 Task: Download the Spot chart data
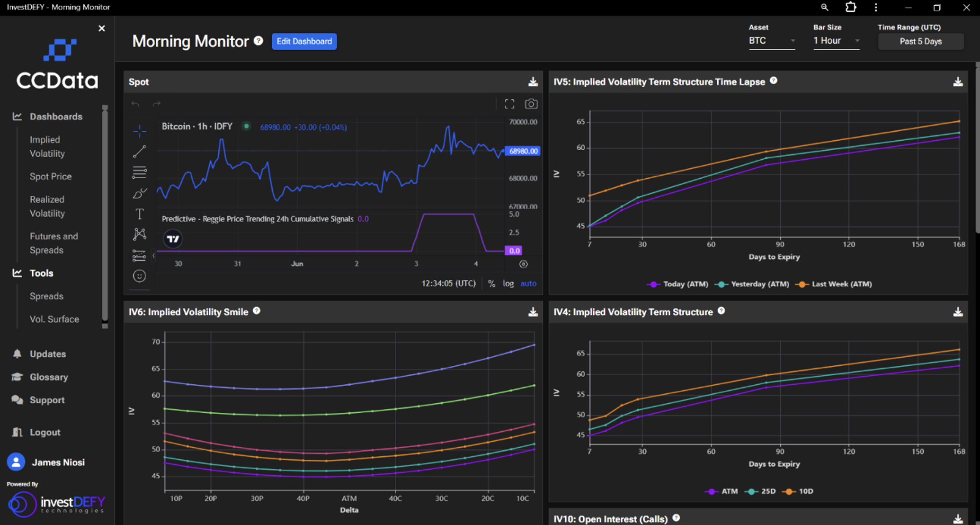point(533,82)
